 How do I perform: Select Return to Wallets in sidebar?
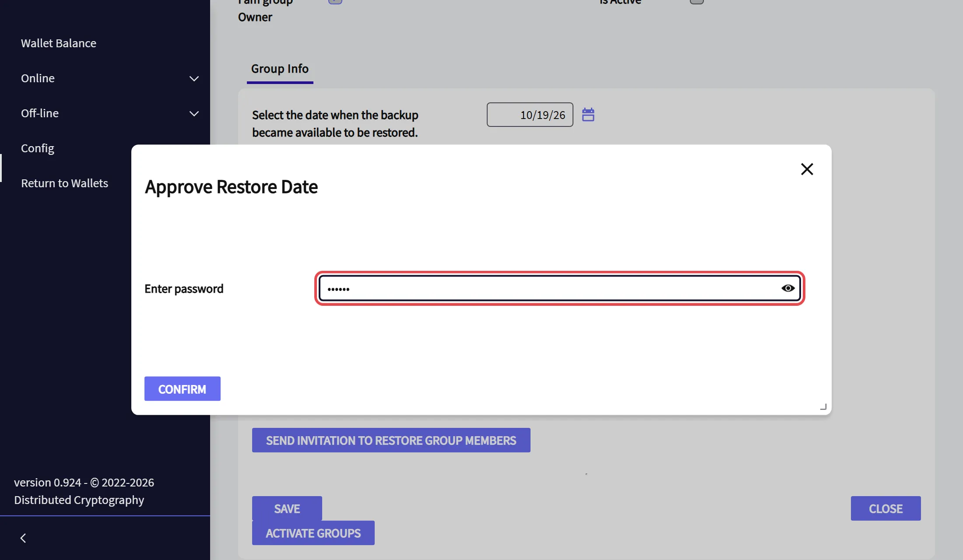(x=64, y=183)
